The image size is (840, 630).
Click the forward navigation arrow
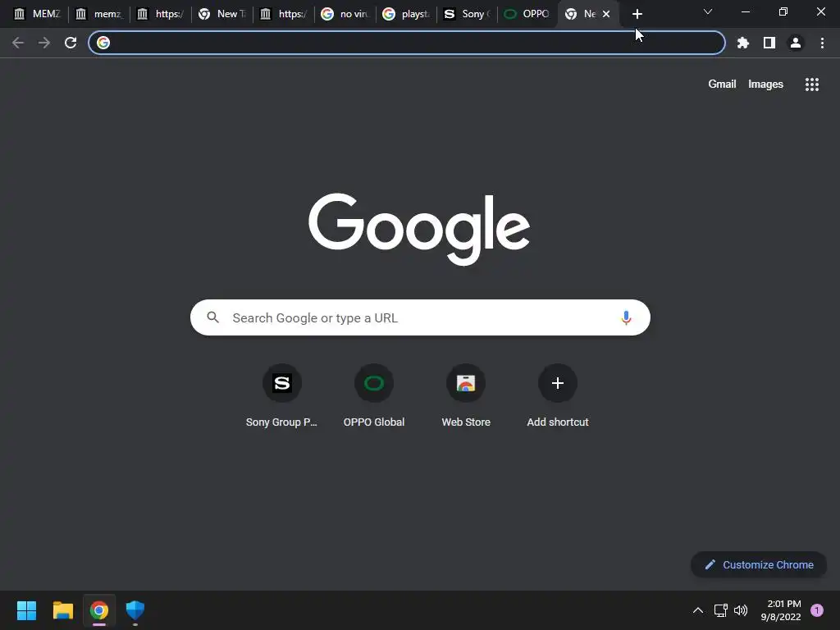point(44,43)
